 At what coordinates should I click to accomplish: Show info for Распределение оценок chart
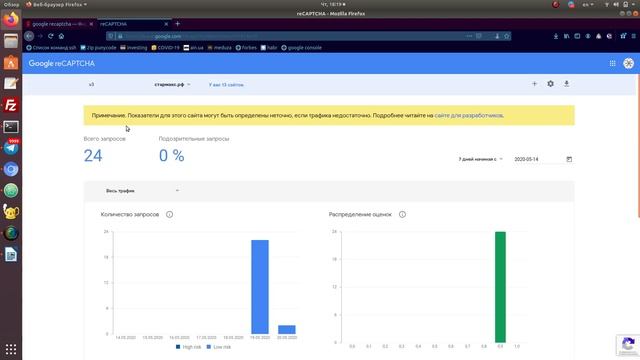(402, 214)
